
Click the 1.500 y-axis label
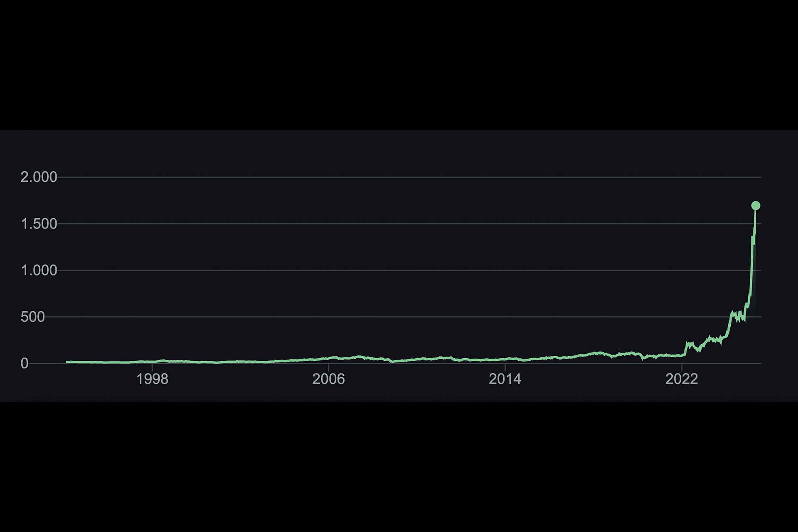39,224
